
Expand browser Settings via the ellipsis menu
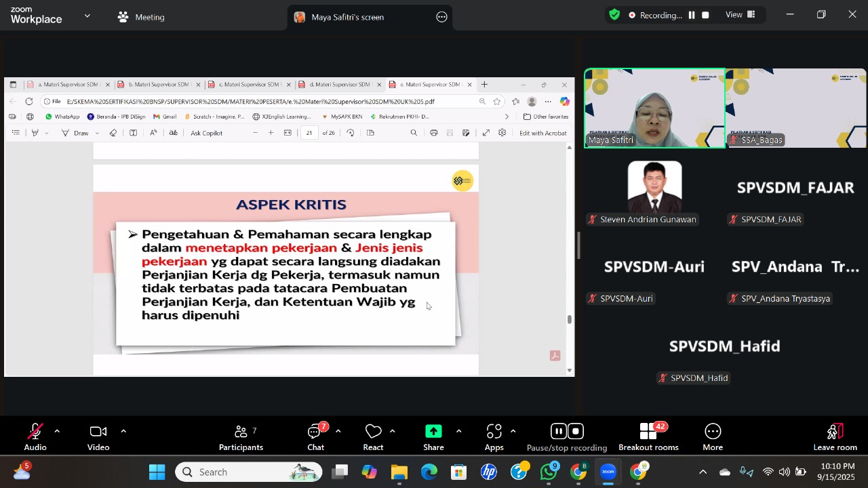pyautogui.click(x=548, y=101)
